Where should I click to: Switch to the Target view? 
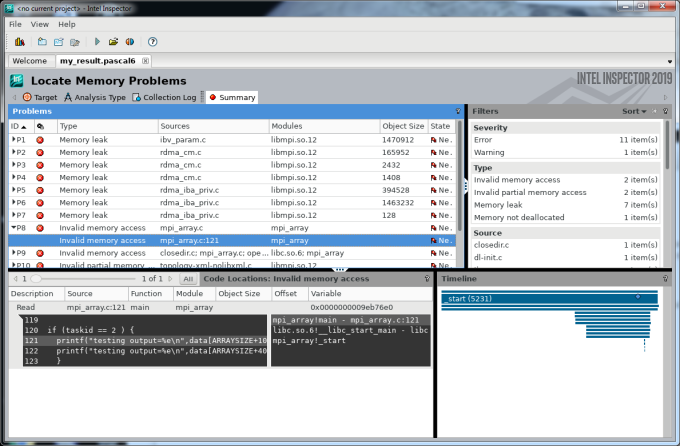(x=40, y=97)
